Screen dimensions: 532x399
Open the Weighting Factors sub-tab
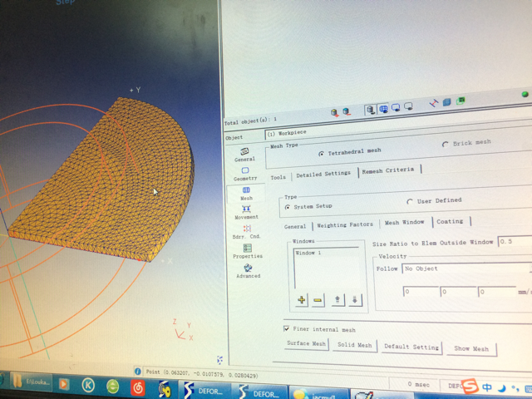click(345, 224)
